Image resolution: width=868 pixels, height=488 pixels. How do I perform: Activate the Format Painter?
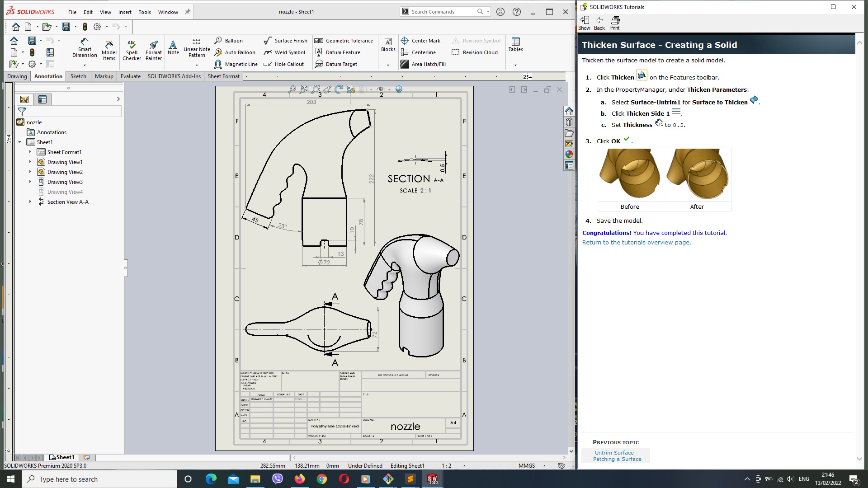154,50
